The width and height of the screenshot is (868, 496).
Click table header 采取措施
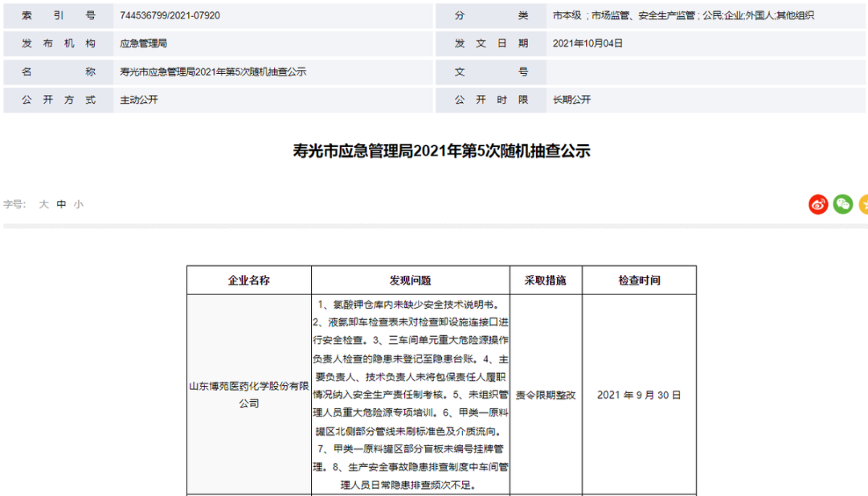tap(545, 281)
